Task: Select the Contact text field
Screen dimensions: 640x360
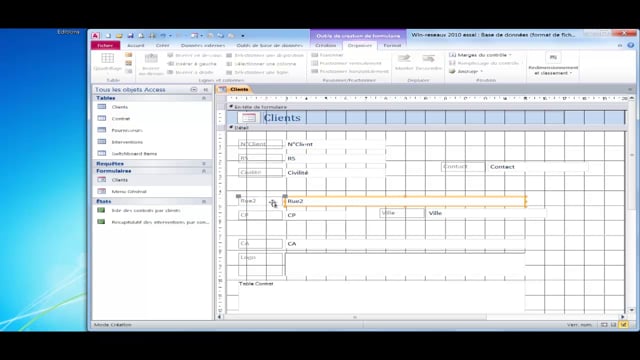Action: [537, 167]
